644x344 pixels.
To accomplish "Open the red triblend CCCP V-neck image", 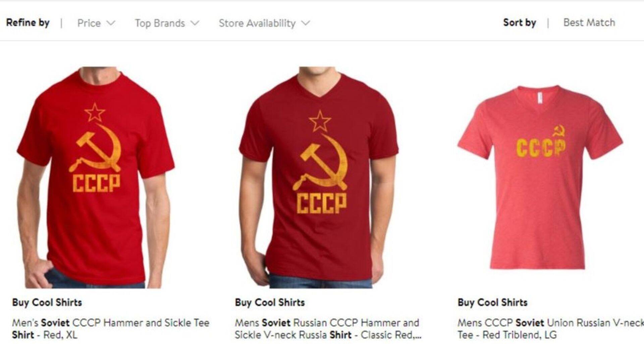I will point(540,178).
